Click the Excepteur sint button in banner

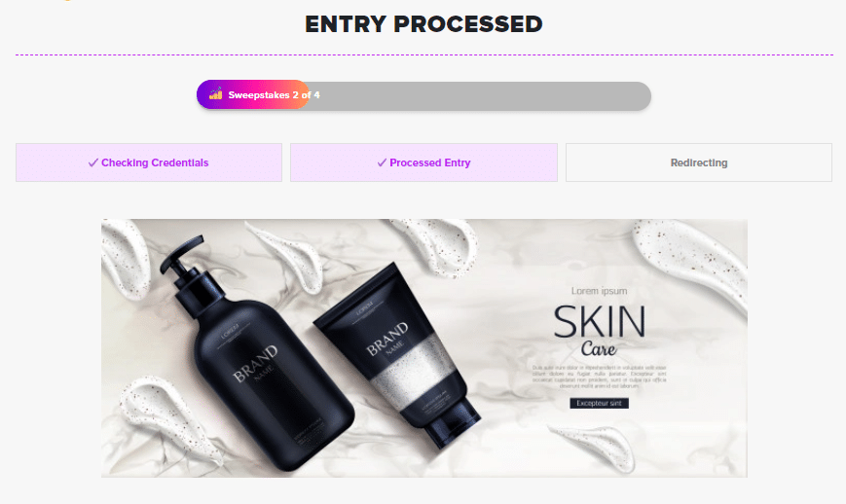(x=599, y=403)
